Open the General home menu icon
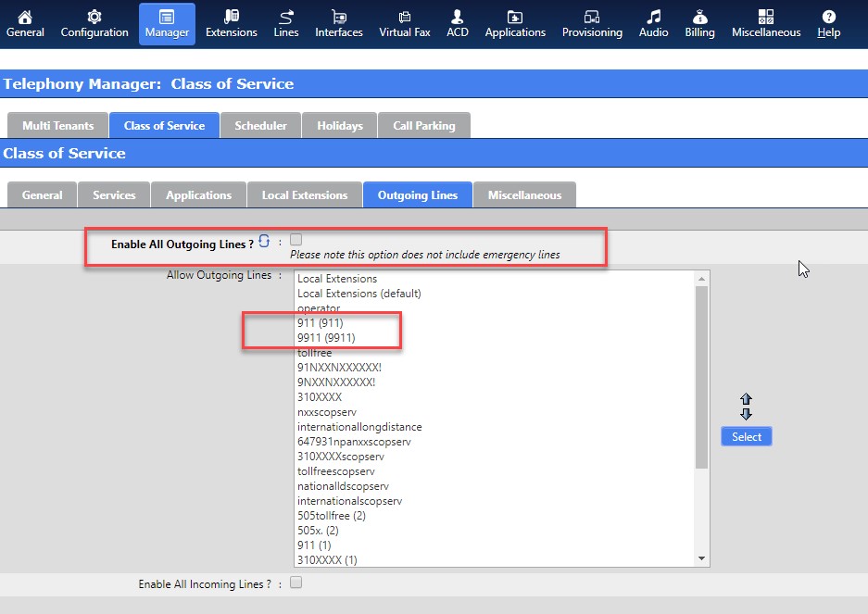 (x=25, y=24)
